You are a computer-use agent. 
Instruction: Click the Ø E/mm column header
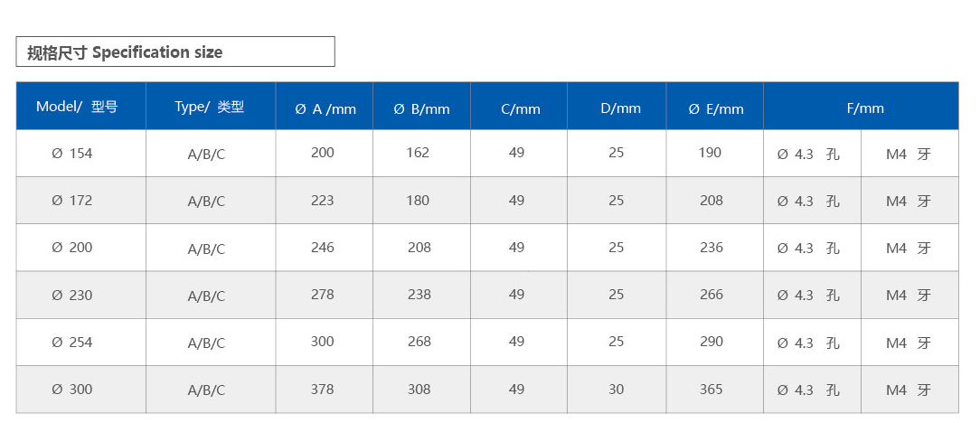(715, 108)
